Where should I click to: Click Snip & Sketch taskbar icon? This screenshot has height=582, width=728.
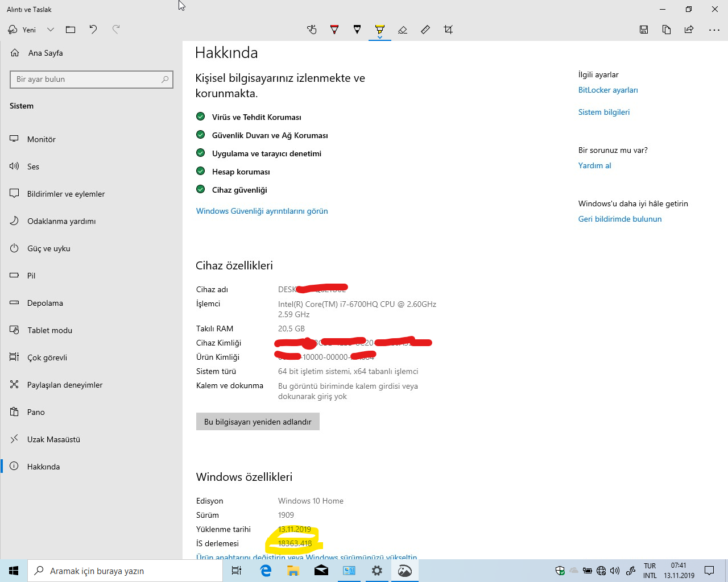[x=405, y=571]
